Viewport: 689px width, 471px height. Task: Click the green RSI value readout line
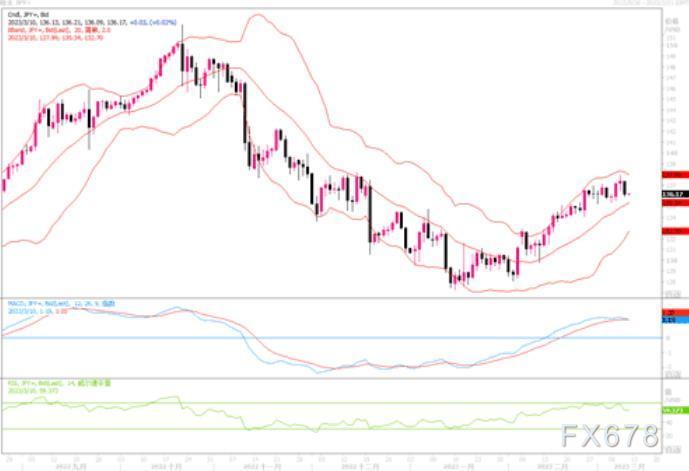coord(33,391)
